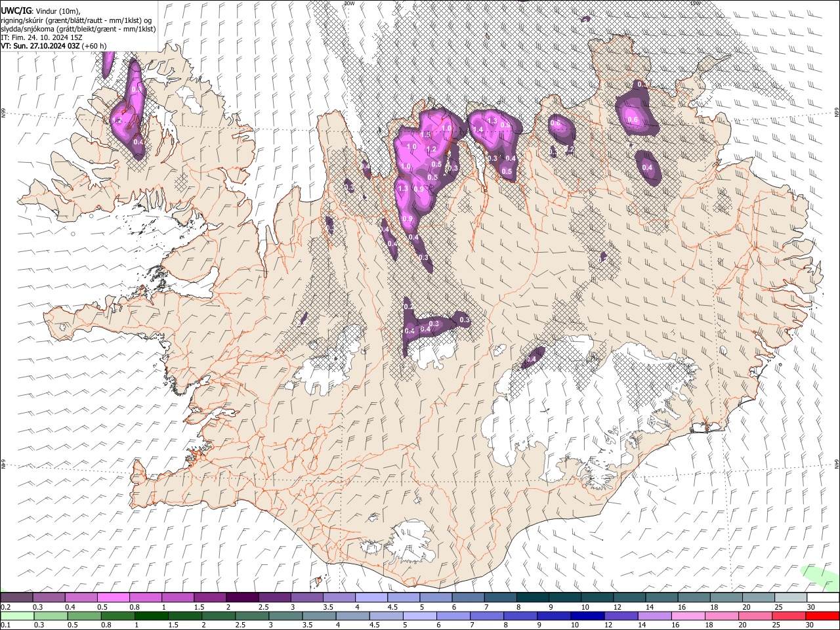Screen dimensions: 840x630
Task: Select the darkest green 1–1.5 rain legend swatch
Action: pyautogui.click(x=151, y=616)
